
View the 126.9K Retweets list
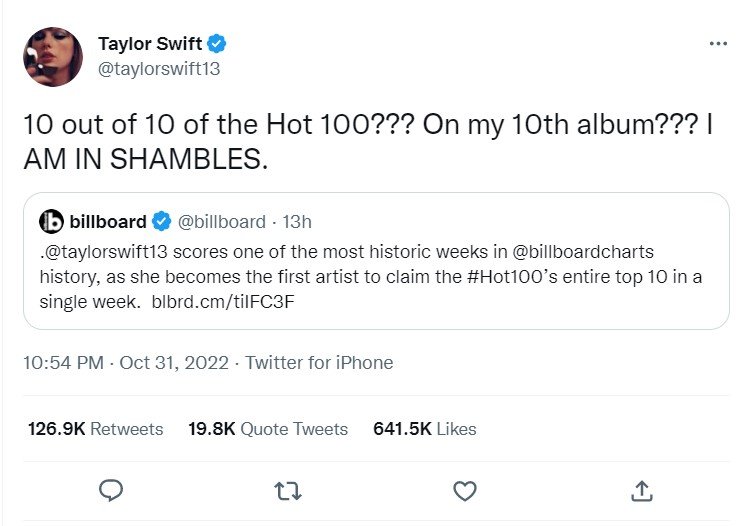tap(95, 428)
